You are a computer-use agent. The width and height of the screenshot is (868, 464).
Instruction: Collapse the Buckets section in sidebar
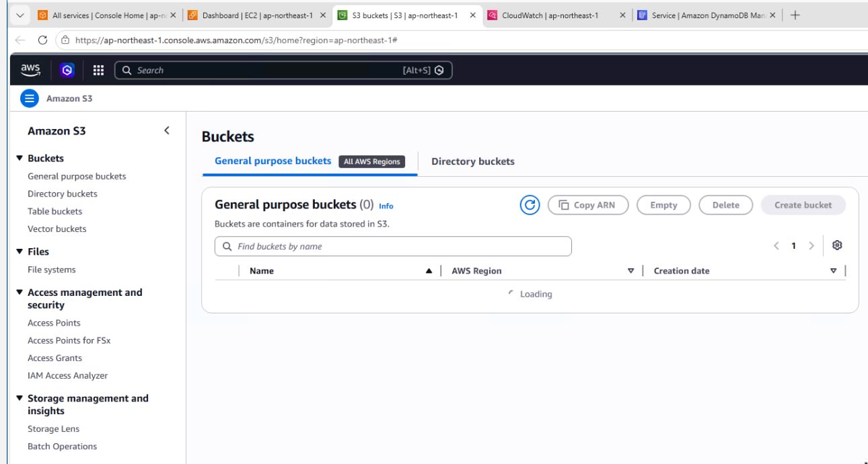pyautogui.click(x=20, y=158)
